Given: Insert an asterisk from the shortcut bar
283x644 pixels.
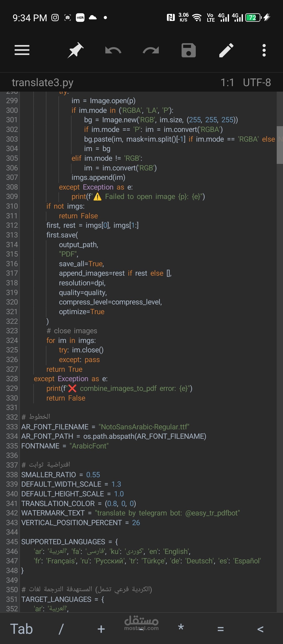Looking at the screenshot, I should [181, 628].
